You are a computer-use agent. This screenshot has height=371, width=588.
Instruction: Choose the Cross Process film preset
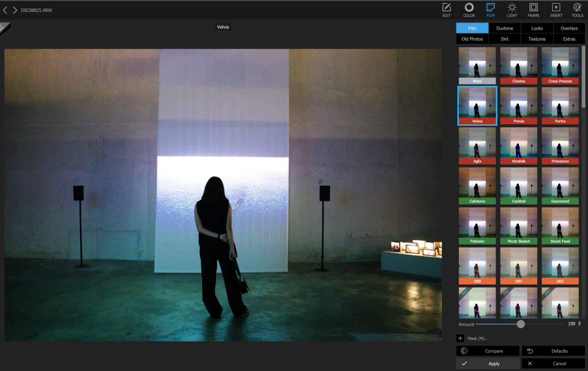(560, 66)
